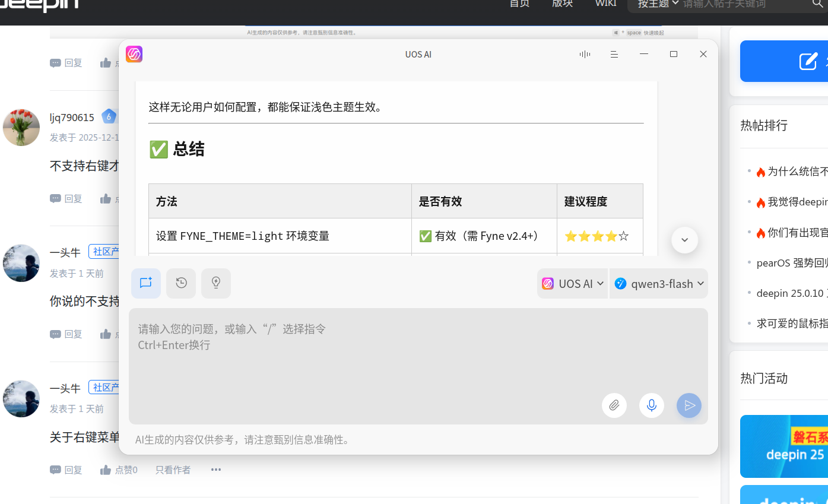
Task: Click table cell 设置 FYNE_THEME=light 环境变量
Action: coord(280,236)
